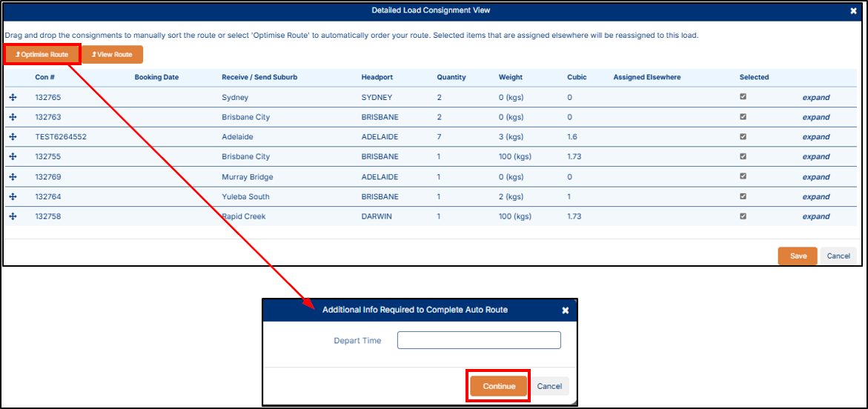Save the consignment load order
The width and height of the screenshot is (868, 409).
pos(798,256)
